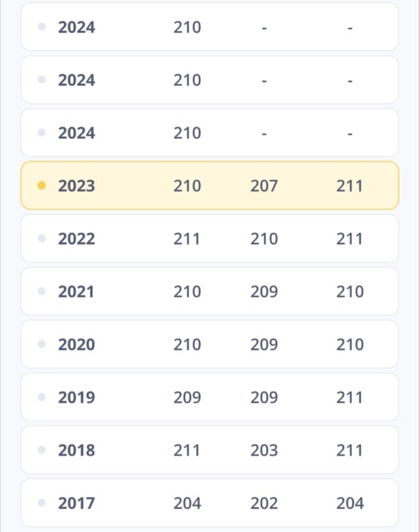Image resolution: width=419 pixels, height=532 pixels.
Task: Click the gray dot beside 2020
Action: point(42,344)
